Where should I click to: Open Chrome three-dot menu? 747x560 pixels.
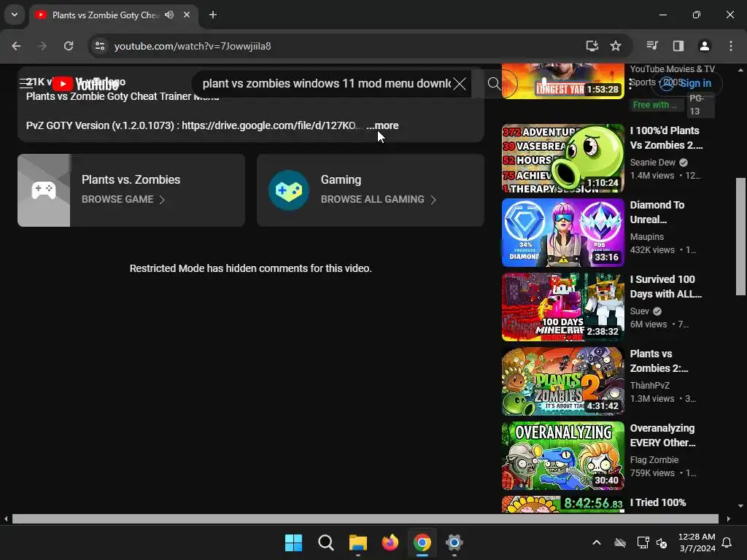[x=731, y=46]
